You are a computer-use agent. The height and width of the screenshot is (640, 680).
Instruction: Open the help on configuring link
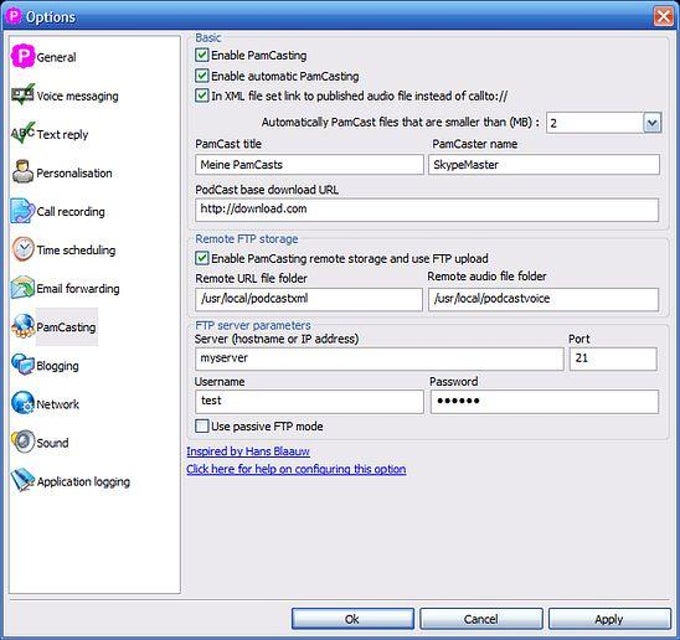[296, 469]
